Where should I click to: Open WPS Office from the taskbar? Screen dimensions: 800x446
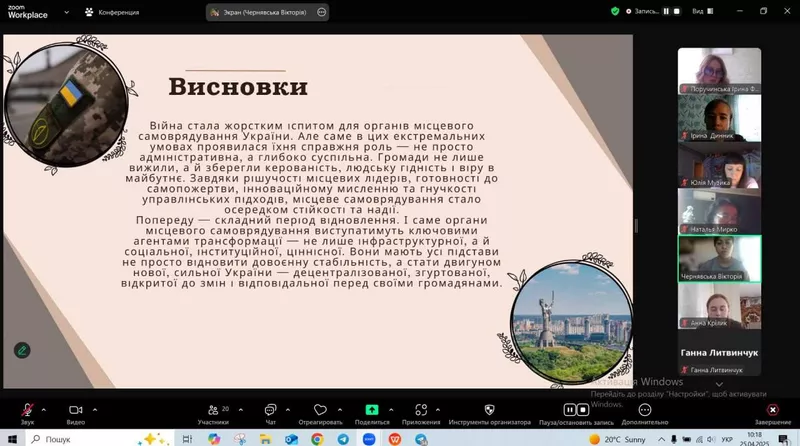click(395, 439)
